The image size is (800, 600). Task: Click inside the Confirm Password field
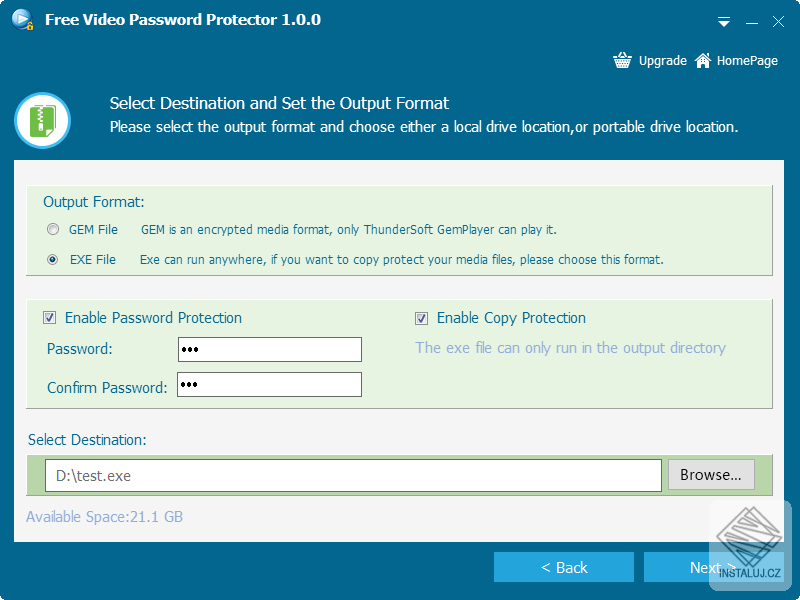pos(270,384)
